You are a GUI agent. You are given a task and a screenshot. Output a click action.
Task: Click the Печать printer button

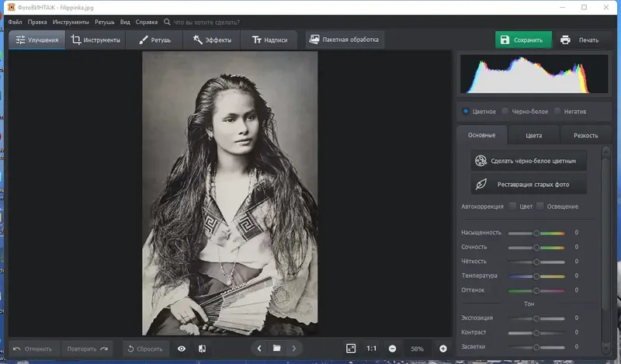(x=579, y=40)
